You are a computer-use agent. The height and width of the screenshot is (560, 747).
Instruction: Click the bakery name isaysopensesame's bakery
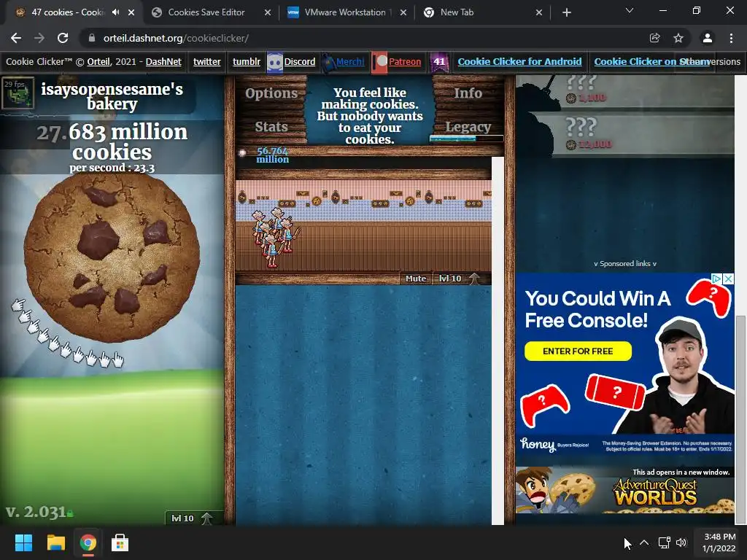coord(112,97)
